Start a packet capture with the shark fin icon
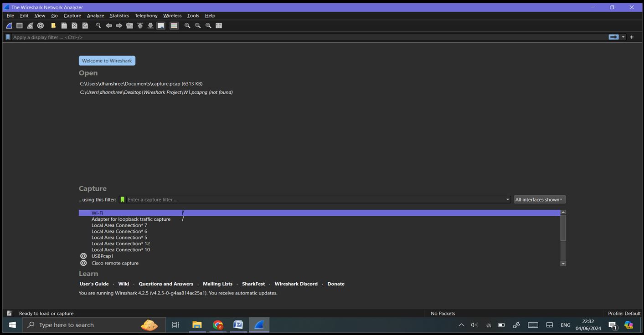The image size is (644, 335). click(9, 25)
